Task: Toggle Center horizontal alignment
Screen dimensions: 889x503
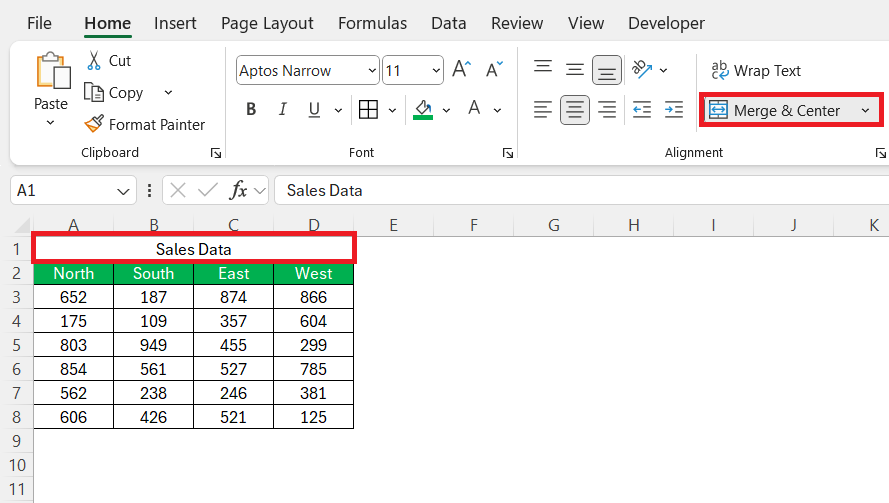Action: tap(575, 109)
